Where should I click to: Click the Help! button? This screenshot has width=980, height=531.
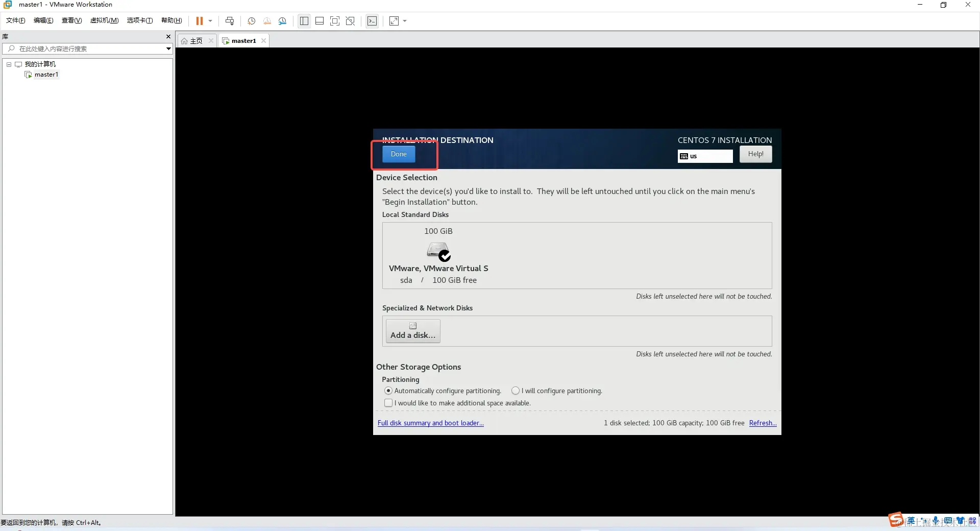[x=755, y=154]
